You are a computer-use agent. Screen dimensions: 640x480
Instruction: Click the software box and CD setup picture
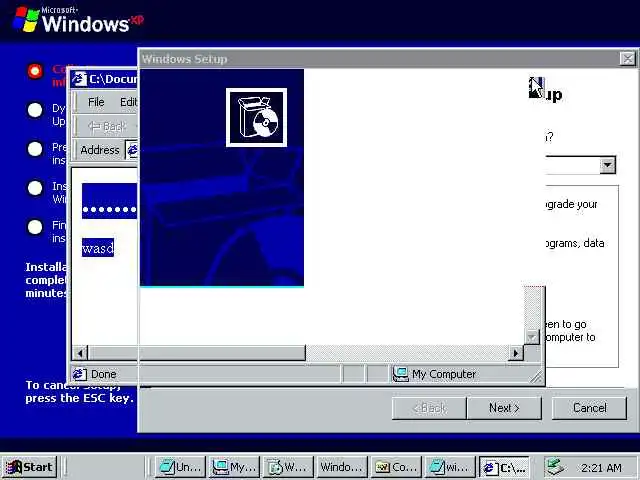[x=256, y=118]
